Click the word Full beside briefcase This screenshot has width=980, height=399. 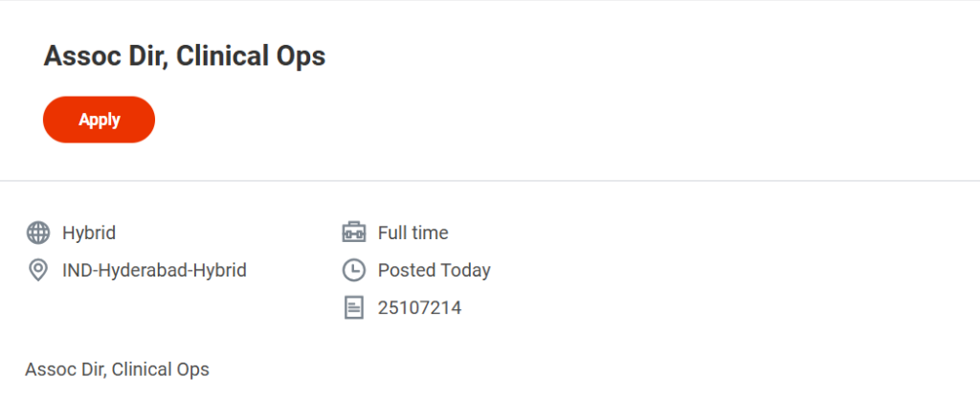[x=392, y=233]
